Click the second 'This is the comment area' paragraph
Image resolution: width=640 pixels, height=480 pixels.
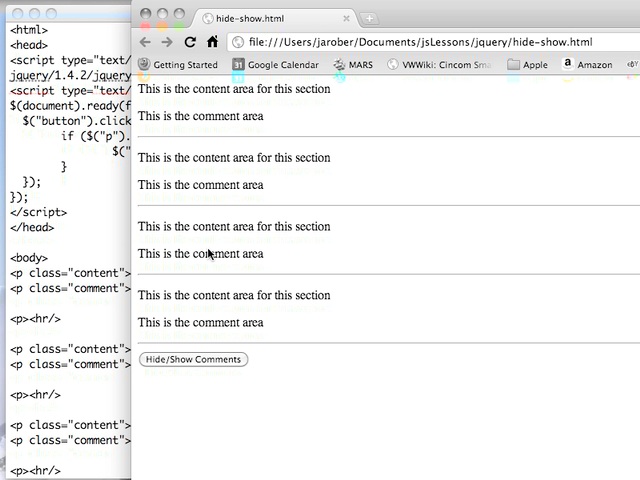(200, 185)
